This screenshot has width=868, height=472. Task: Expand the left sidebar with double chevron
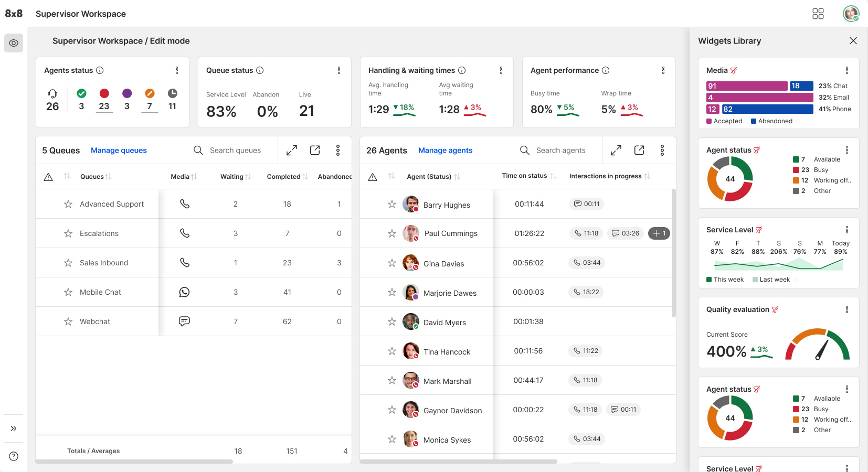click(14, 428)
